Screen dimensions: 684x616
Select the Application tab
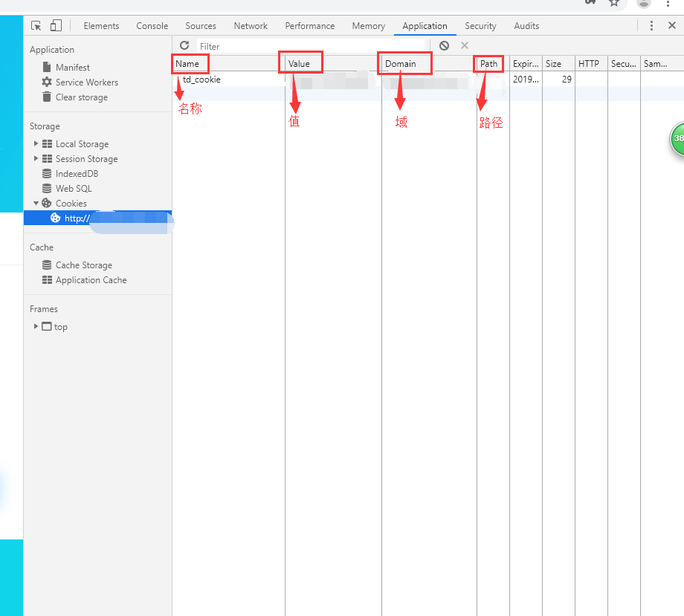(425, 26)
